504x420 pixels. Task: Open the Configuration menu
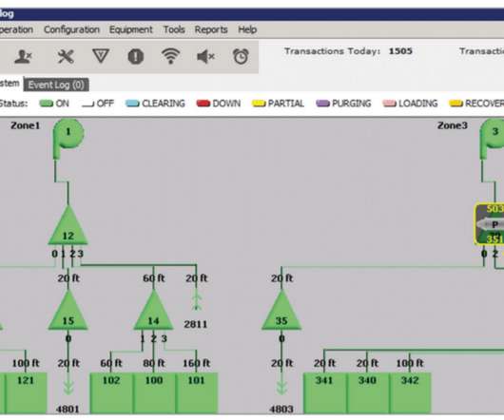[71, 29]
